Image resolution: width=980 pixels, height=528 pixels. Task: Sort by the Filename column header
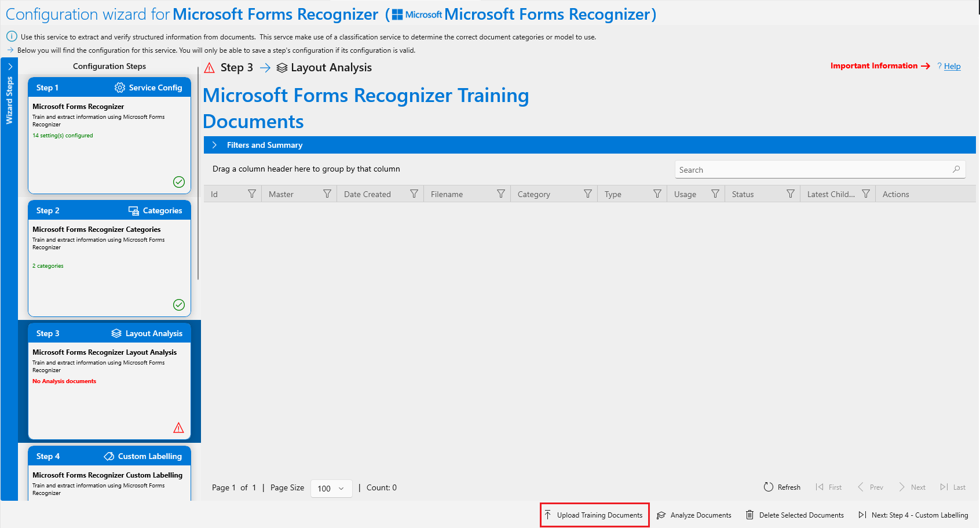447,194
